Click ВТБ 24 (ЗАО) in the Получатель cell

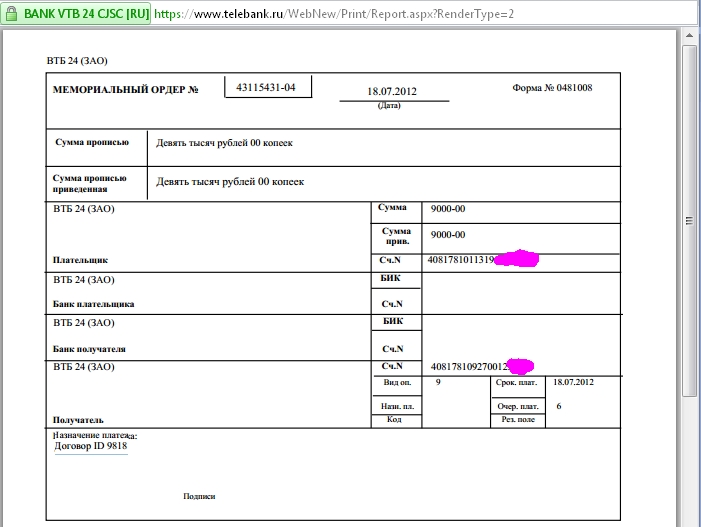tap(84, 367)
